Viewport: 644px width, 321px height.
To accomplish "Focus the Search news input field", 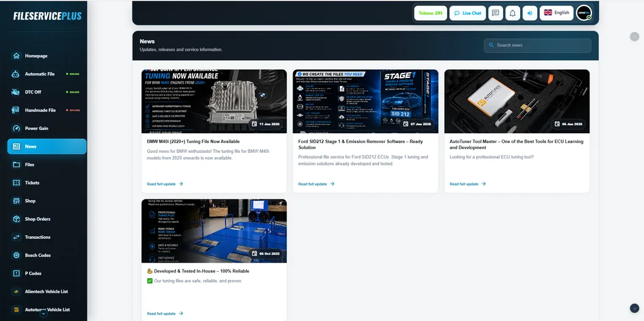I will 538,45.
